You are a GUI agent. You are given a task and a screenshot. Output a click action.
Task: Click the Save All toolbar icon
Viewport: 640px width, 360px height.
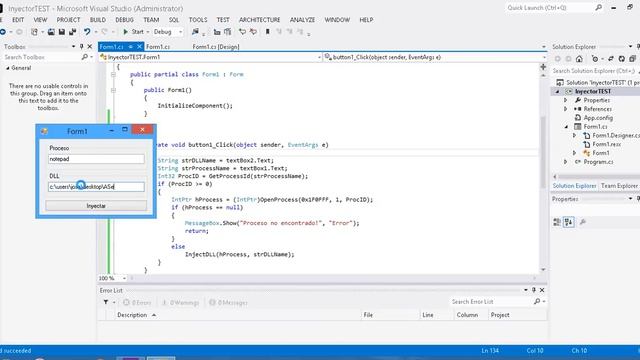pyautogui.click(x=73, y=32)
